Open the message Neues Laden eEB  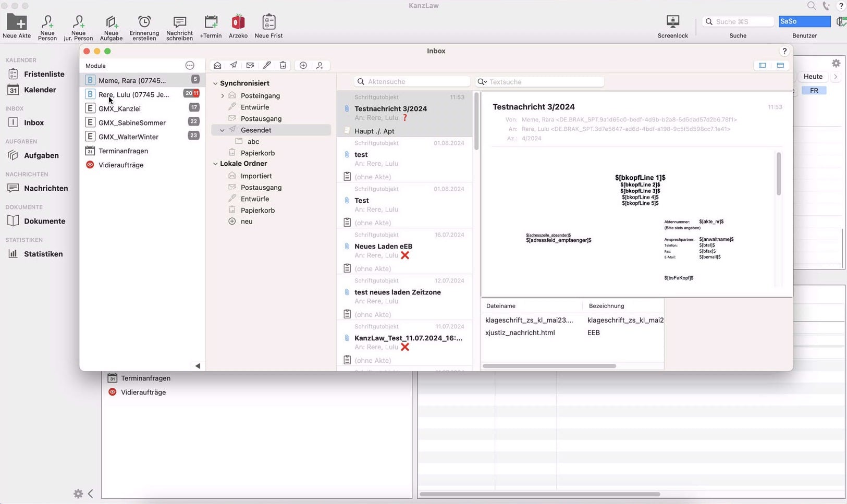(x=405, y=251)
